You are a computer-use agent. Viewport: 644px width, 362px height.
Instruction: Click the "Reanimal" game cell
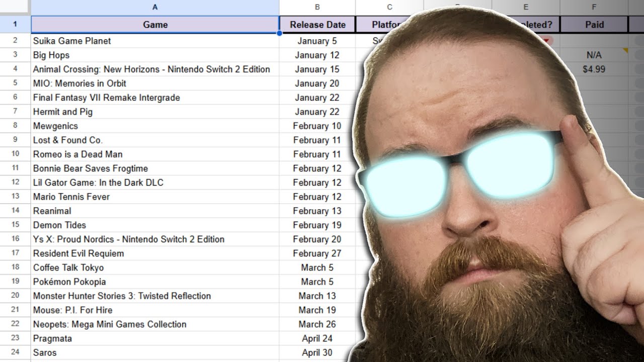click(x=155, y=211)
